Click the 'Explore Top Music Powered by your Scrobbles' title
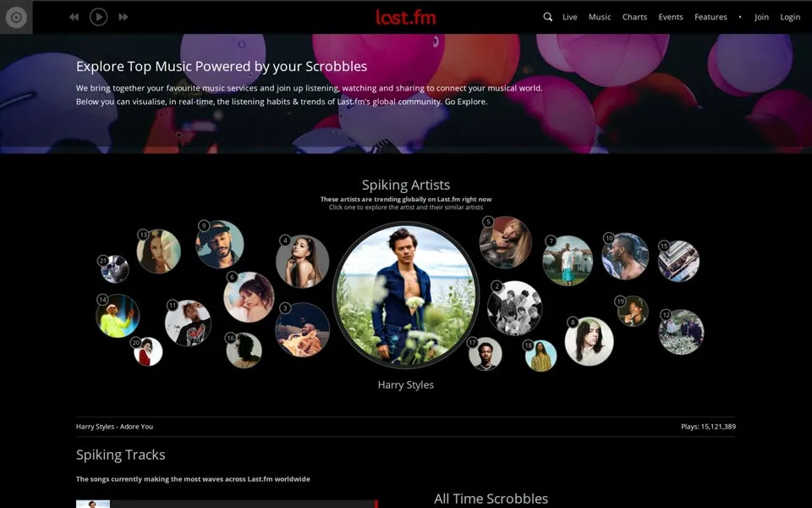Image resolution: width=812 pixels, height=508 pixels. [x=222, y=66]
